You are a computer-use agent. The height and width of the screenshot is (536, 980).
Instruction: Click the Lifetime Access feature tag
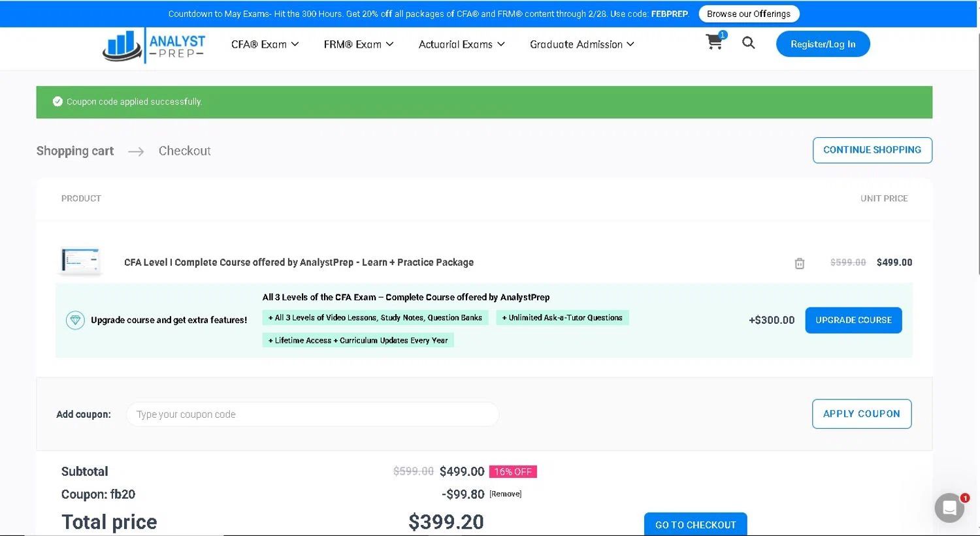pyautogui.click(x=358, y=340)
